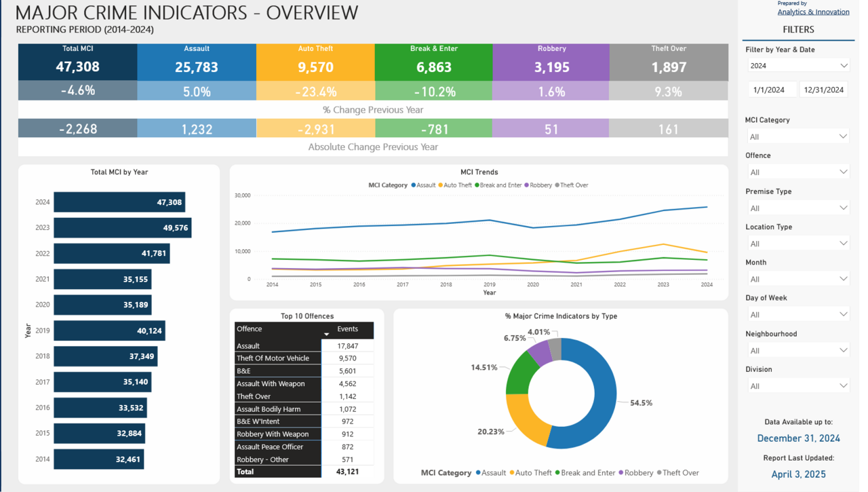Click the end date field 12/31/2024
The image size is (868, 492).
(x=823, y=90)
